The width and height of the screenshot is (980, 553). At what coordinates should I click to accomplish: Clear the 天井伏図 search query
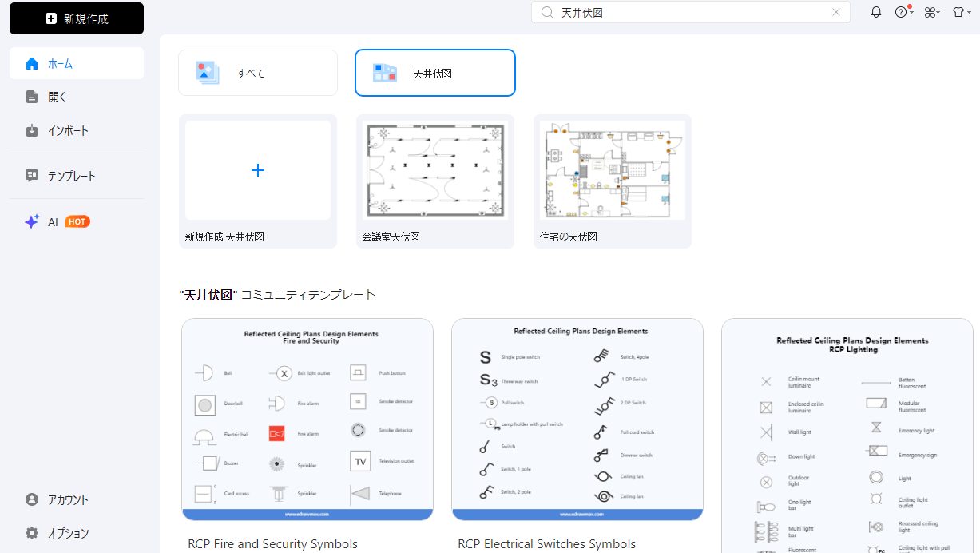836,12
